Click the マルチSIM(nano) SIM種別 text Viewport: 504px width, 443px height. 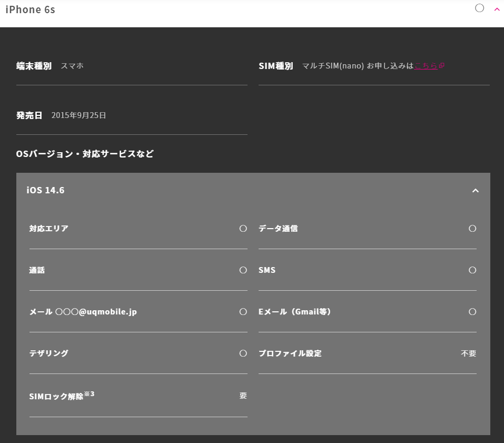point(333,66)
